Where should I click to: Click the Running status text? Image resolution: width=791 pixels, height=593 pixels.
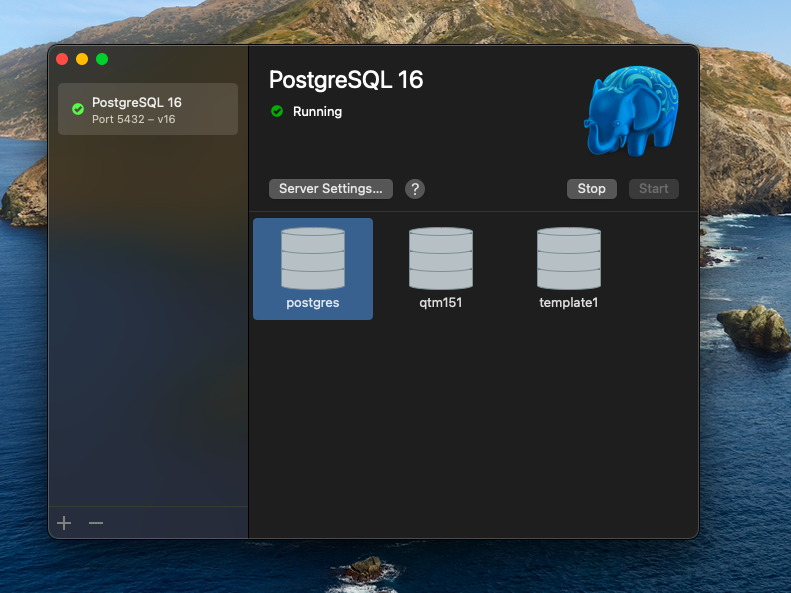[x=317, y=112]
